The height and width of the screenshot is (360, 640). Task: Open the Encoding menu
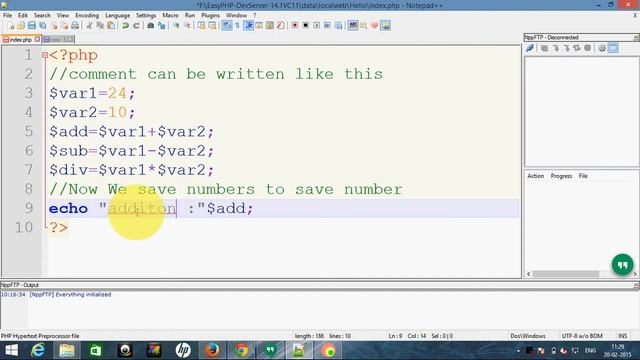coord(87,15)
